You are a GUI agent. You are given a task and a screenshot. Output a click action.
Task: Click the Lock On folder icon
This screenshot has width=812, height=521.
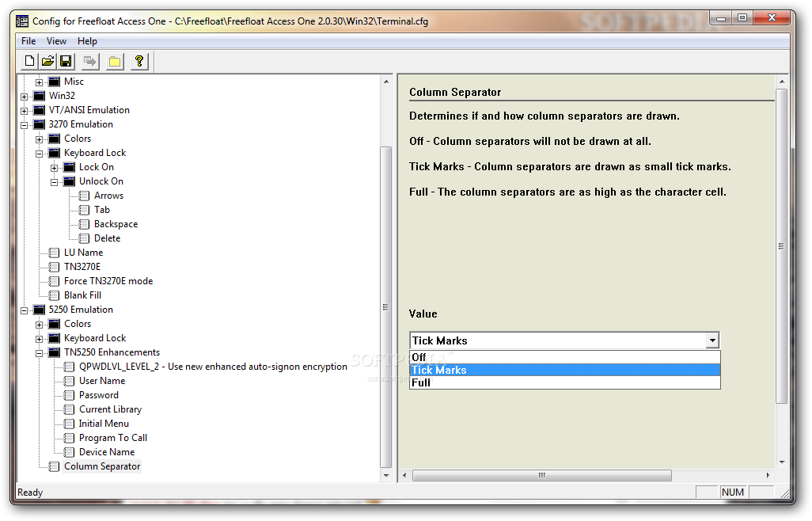click(x=70, y=167)
